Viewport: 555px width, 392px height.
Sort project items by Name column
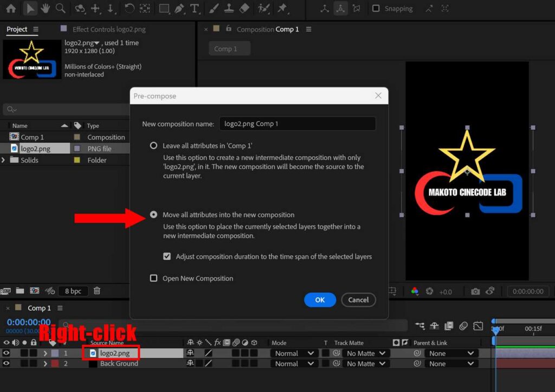[20, 126]
